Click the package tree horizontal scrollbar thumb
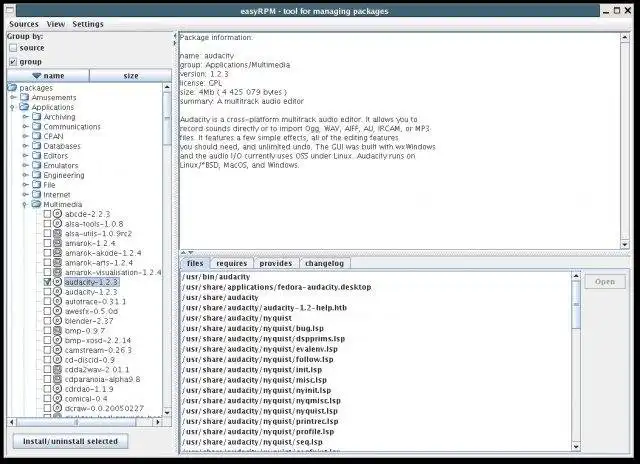The height and width of the screenshot is (464, 640). click(x=76, y=422)
